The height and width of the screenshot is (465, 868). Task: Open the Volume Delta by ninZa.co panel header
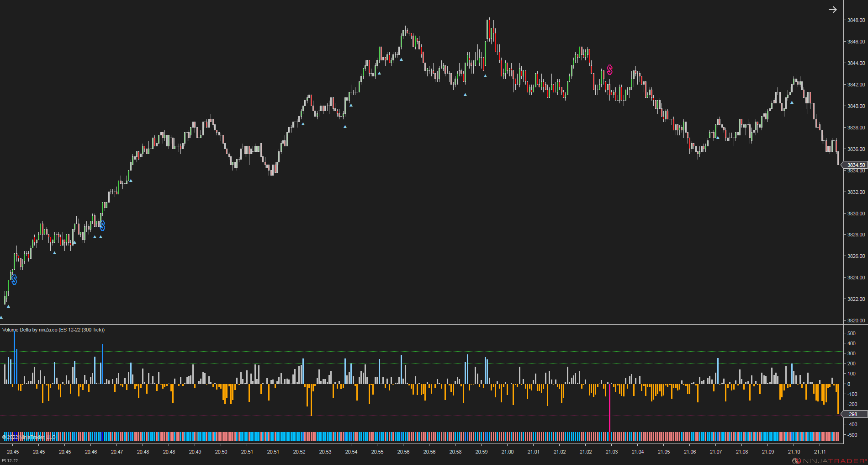point(53,330)
